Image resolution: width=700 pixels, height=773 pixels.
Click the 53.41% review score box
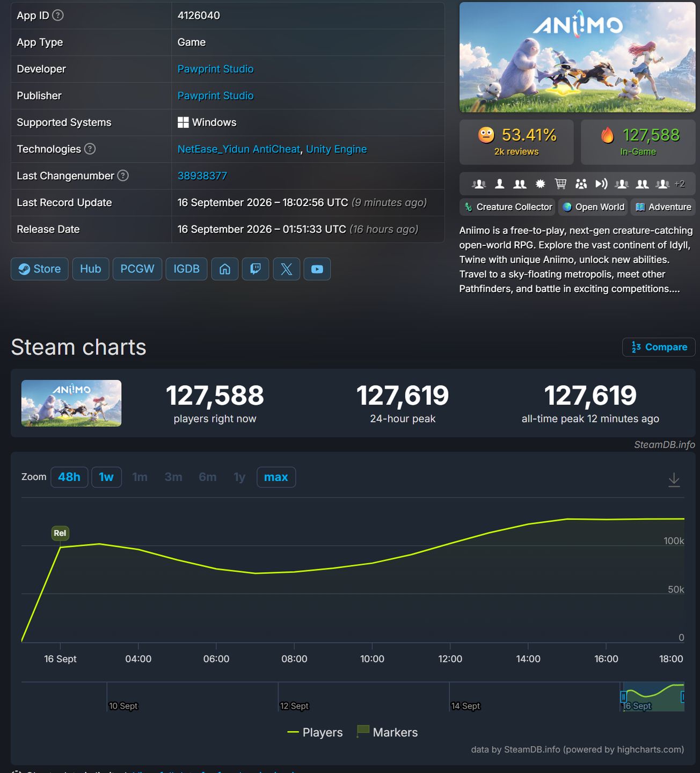point(516,142)
